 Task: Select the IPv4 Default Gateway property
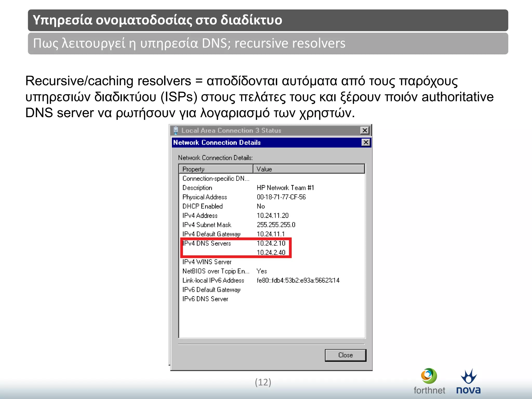211,234
